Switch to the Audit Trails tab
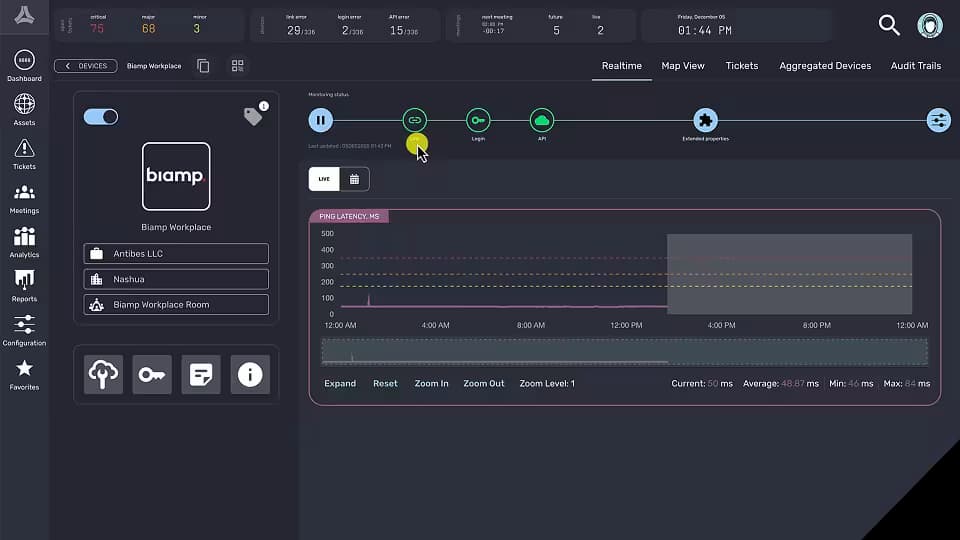Viewport: 960px width, 540px height. pyautogui.click(x=915, y=66)
